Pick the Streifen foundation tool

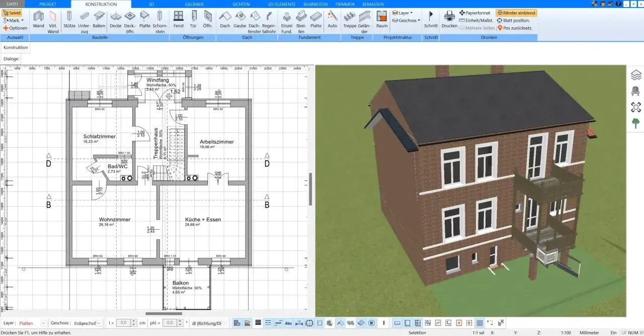coord(301,22)
